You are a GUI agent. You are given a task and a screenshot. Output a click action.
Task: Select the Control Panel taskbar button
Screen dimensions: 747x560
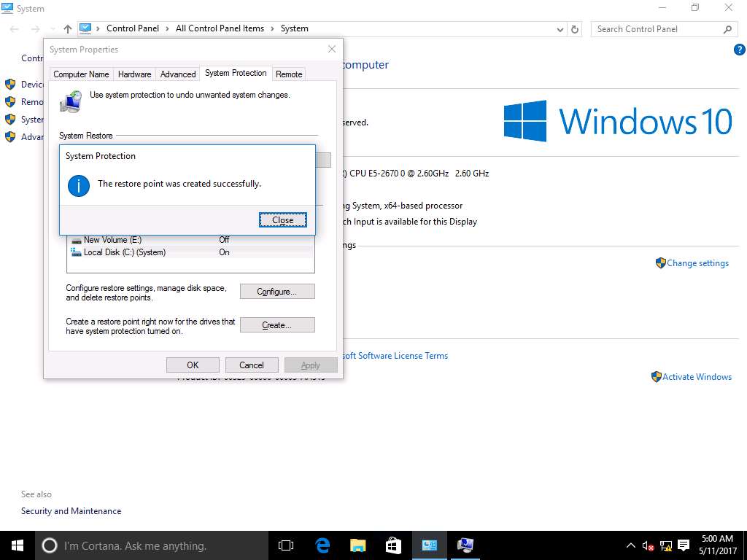pos(429,545)
